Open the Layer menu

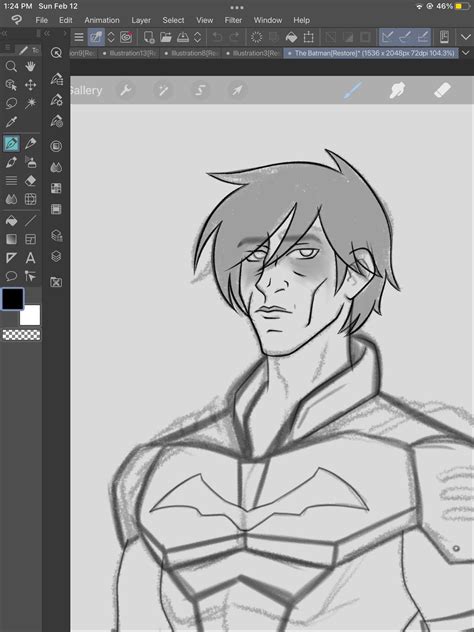point(141,20)
